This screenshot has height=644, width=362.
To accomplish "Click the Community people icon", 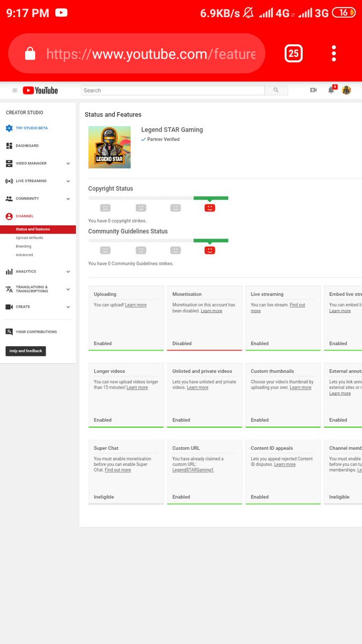I will click(x=9, y=199).
